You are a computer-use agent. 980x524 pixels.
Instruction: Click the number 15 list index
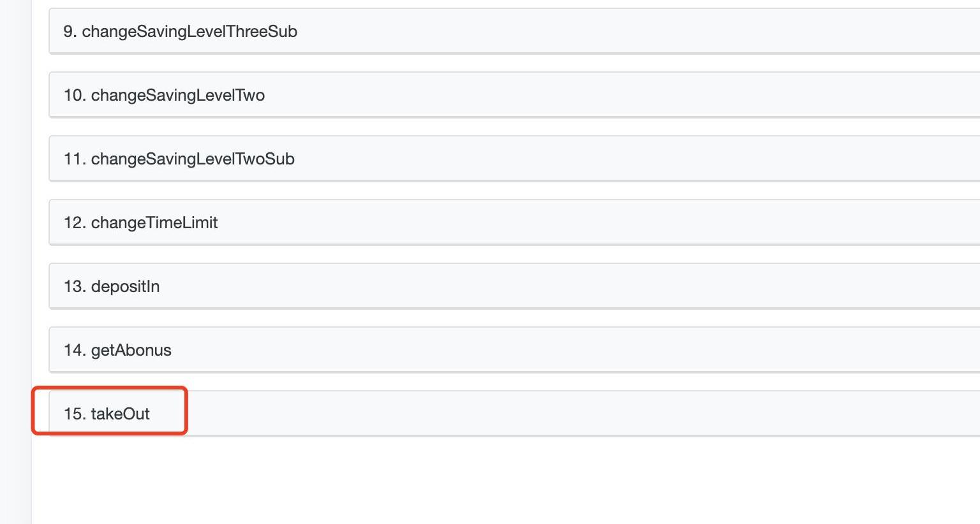click(74, 414)
